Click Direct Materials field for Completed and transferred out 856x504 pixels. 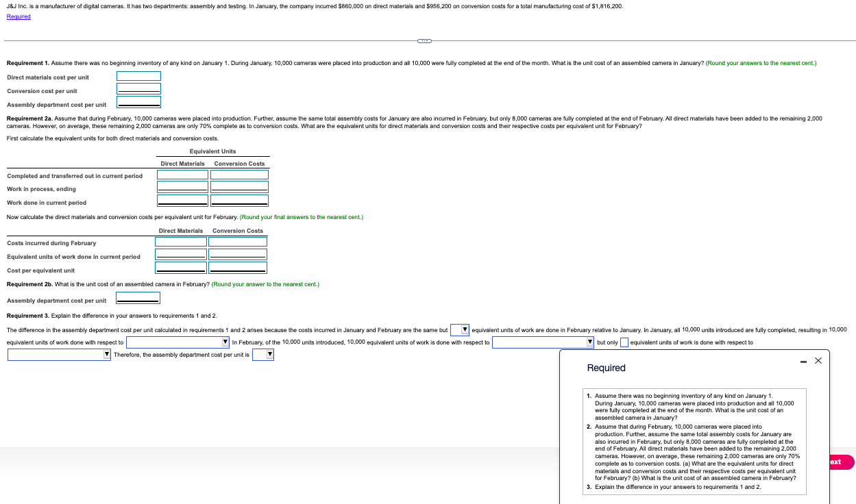(x=182, y=175)
